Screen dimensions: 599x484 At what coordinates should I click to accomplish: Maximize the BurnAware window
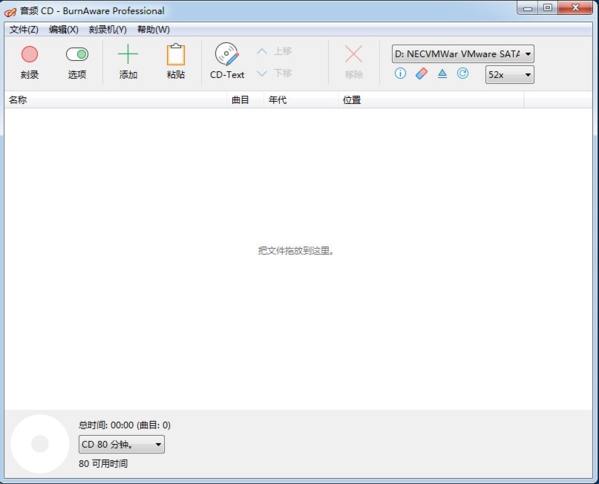coord(548,8)
